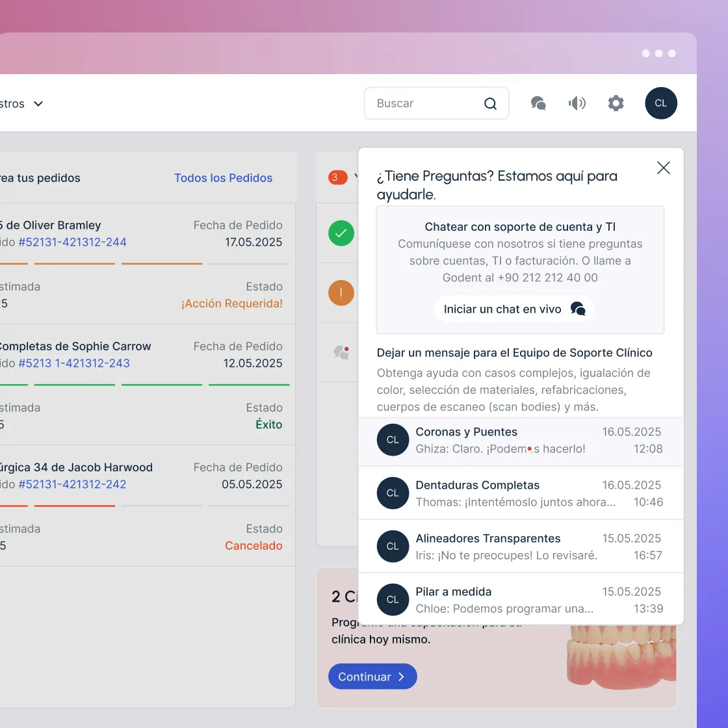Click ¡Acción Requerida! status text
728x728 pixels.
click(x=231, y=303)
